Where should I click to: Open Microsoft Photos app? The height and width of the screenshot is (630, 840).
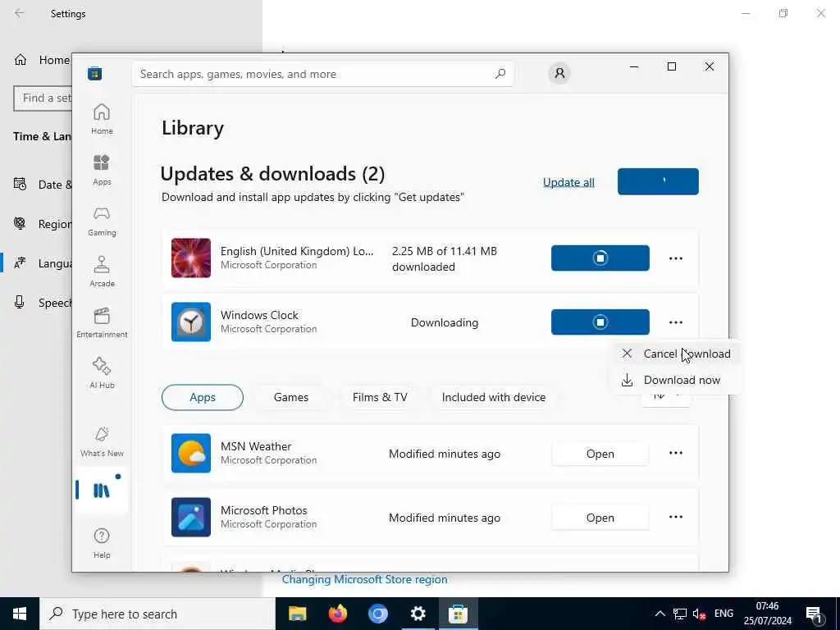[x=600, y=518]
